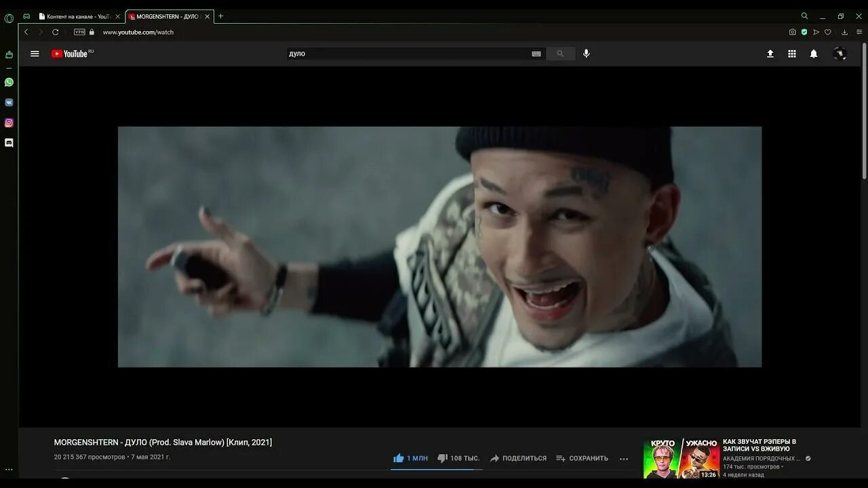The width and height of the screenshot is (868, 488).
Task: Open the browser tab search magnifier
Action: pyautogui.click(x=805, y=16)
